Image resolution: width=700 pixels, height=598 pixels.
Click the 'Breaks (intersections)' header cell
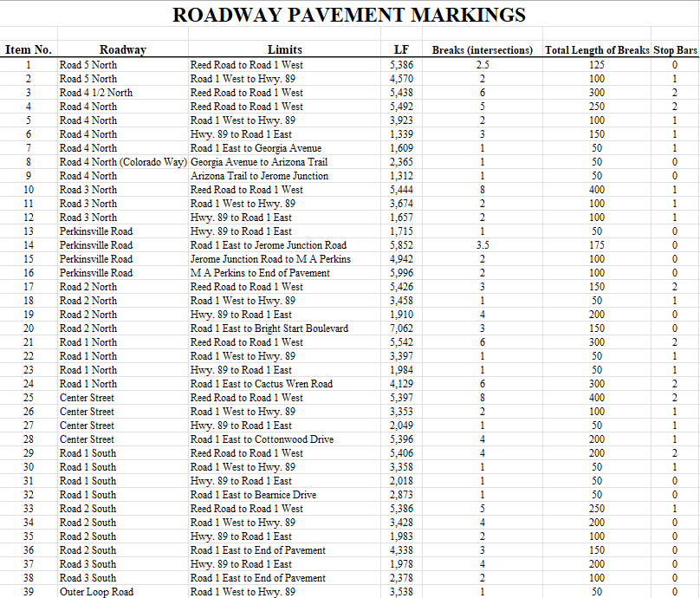coord(483,50)
